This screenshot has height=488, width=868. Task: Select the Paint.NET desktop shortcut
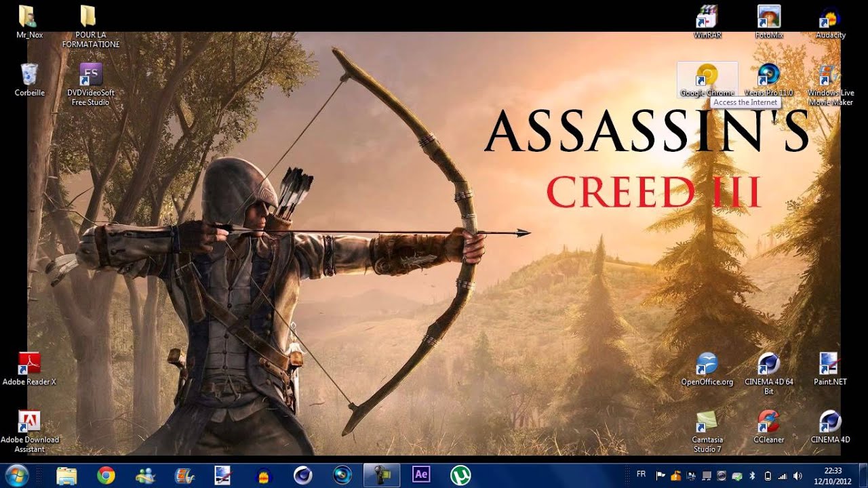(x=830, y=369)
